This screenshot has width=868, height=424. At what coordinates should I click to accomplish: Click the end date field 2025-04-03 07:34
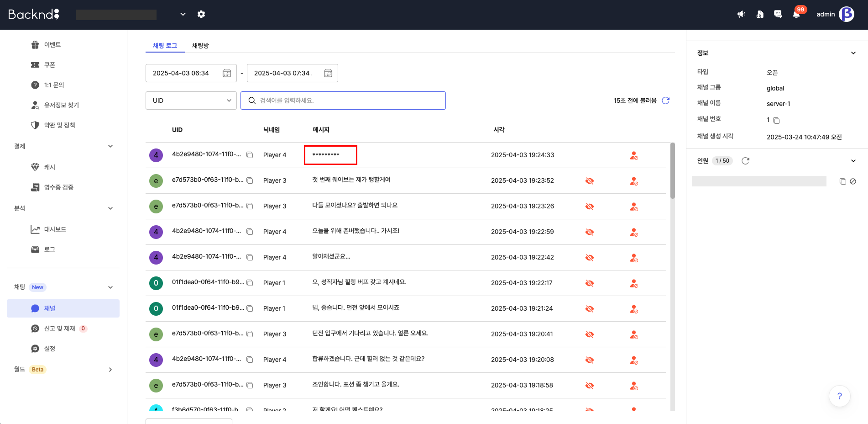coord(293,73)
